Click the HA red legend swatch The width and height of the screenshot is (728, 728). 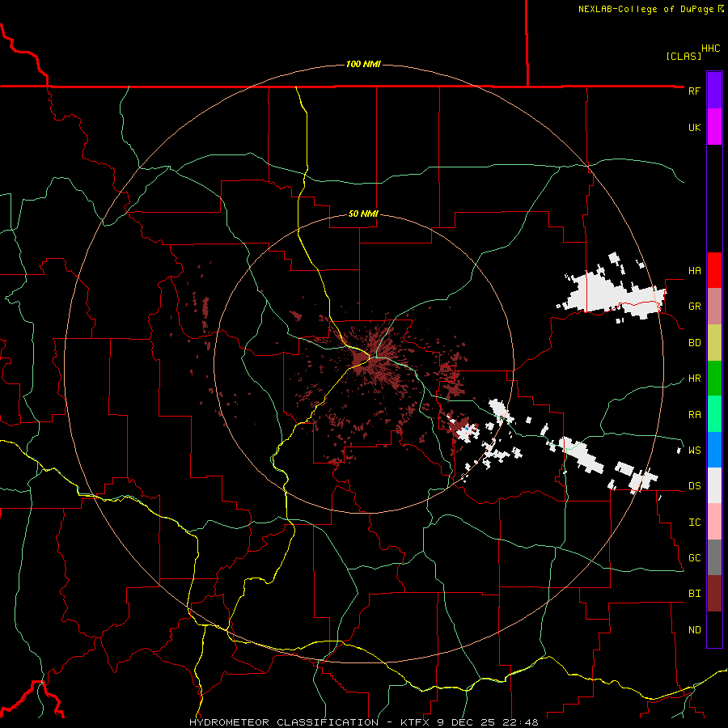click(x=714, y=270)
